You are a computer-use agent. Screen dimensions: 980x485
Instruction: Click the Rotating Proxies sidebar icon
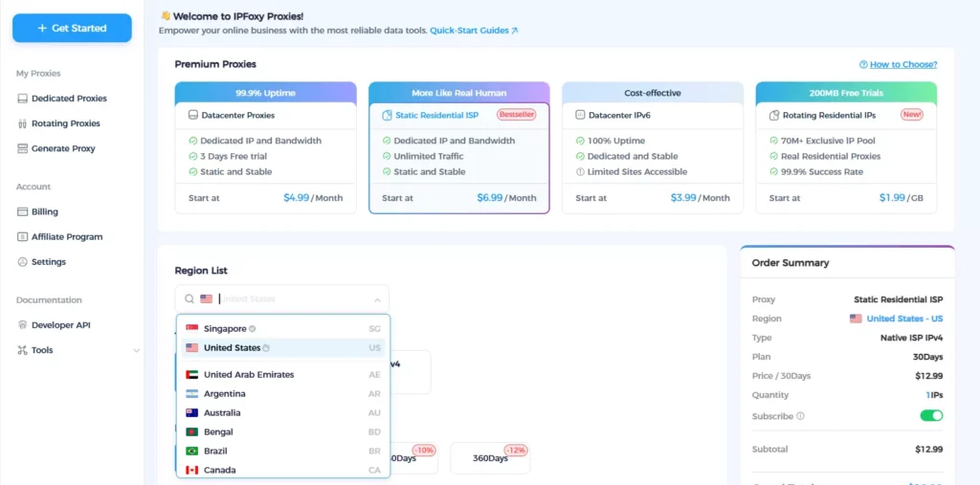pos(23,123)
